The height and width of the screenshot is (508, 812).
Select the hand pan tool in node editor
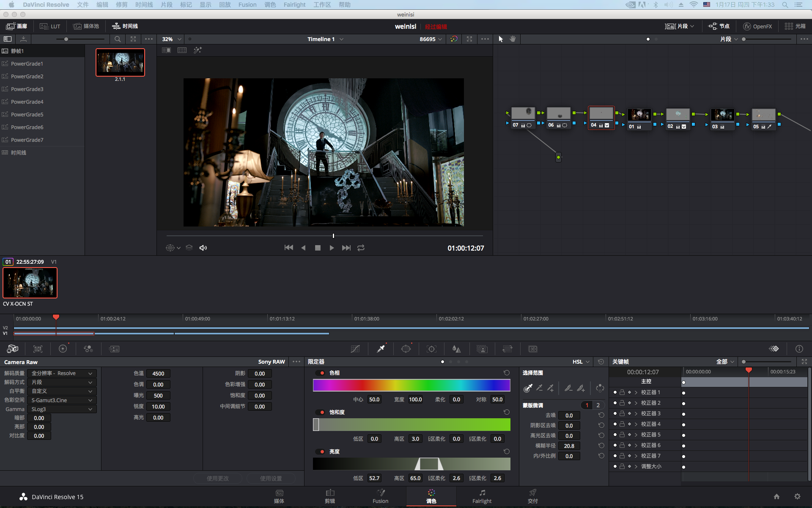pyautogui.click(x=513, y=39)
